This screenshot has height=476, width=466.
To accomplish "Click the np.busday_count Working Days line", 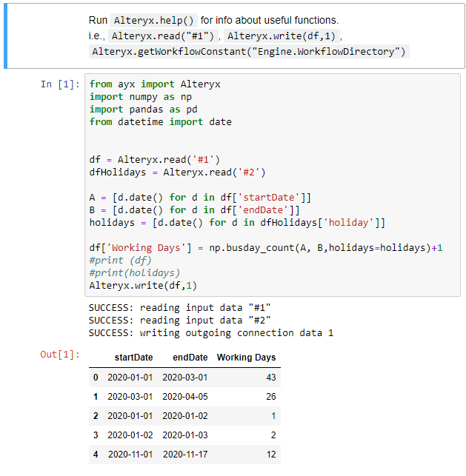I will [x=266, y=248].
